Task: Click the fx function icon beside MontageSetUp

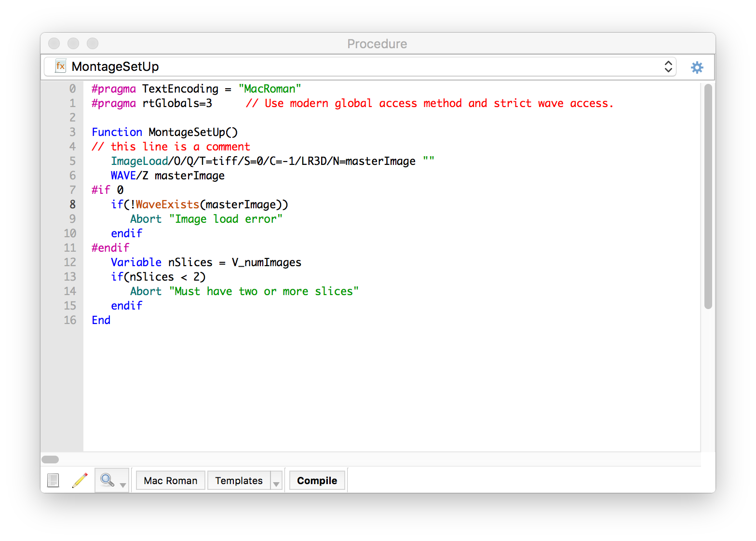Action: [60, 66]
